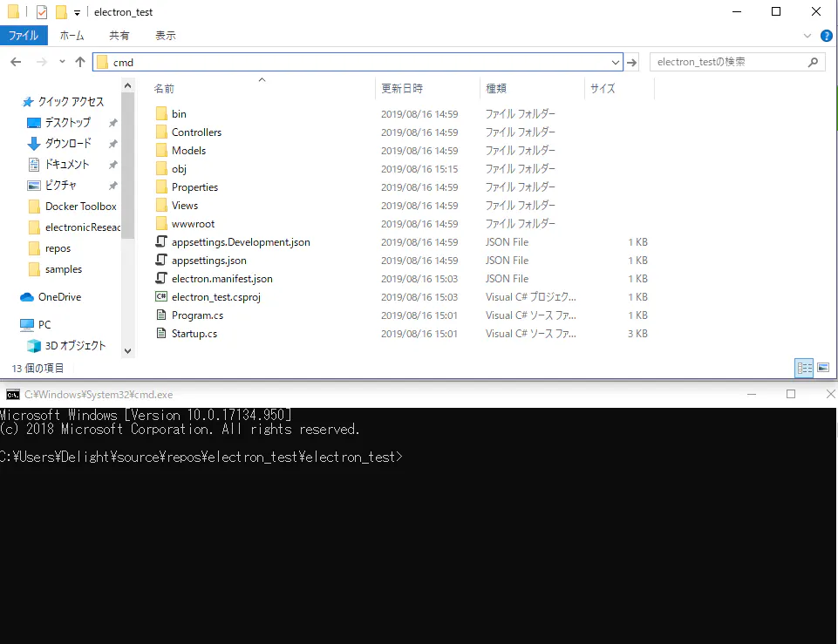Screen dimensions: 838x644
Task: Select the obj folder
Action: [179, 169]
